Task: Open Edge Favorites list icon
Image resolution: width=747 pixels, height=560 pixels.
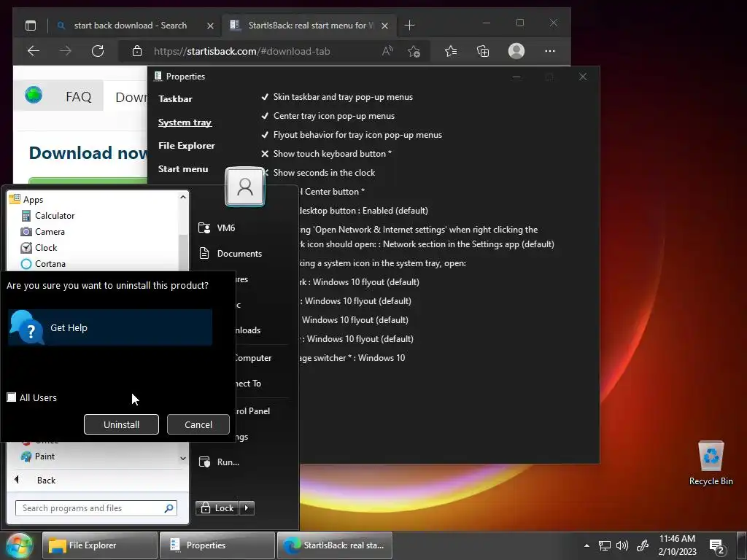Action: click(x=451, y=51)
